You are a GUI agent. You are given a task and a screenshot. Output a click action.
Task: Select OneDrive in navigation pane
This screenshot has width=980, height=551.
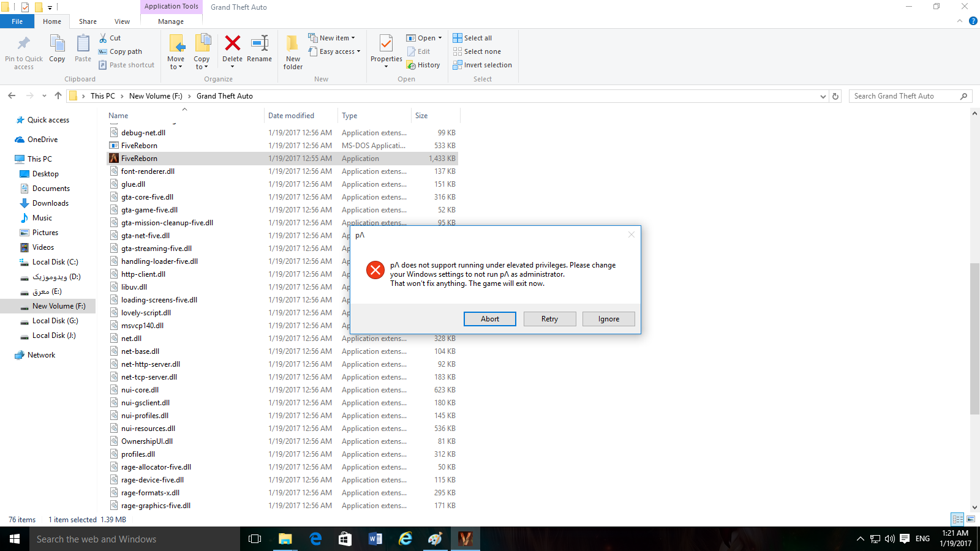click(x=42, y=140)
